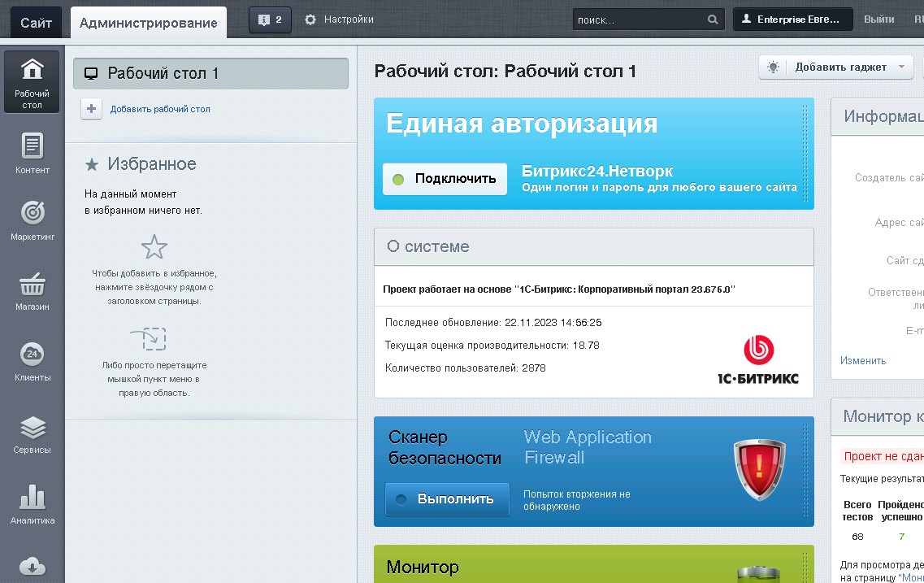Viewport: 924px width, 583px height.
Task: Click the Выполнить security scanner button
Action: 447,498
